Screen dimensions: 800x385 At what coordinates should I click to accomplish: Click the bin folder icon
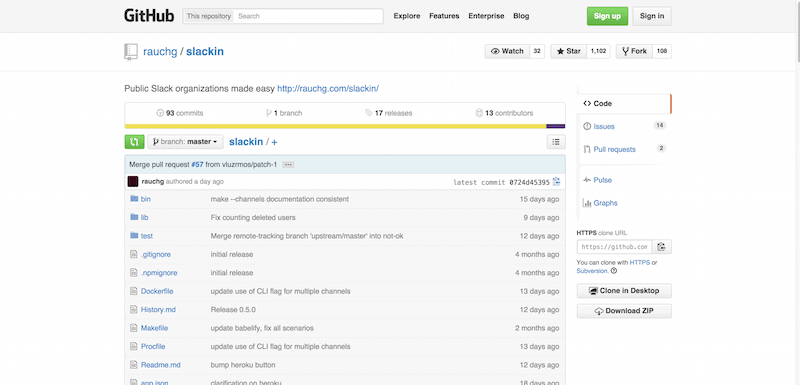[134, 199]
